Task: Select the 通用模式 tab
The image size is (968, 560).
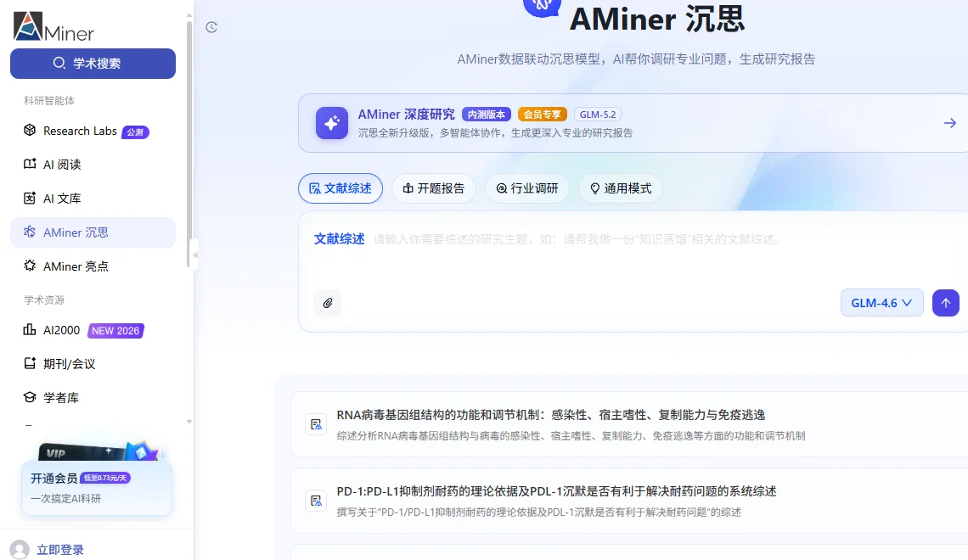Action: click(621, 188)
